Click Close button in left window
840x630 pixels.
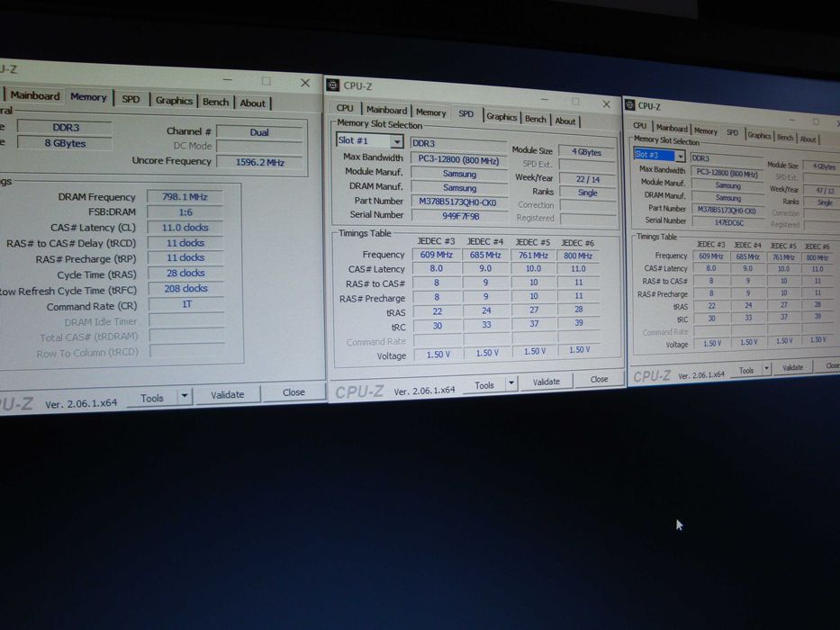(294, 392)
